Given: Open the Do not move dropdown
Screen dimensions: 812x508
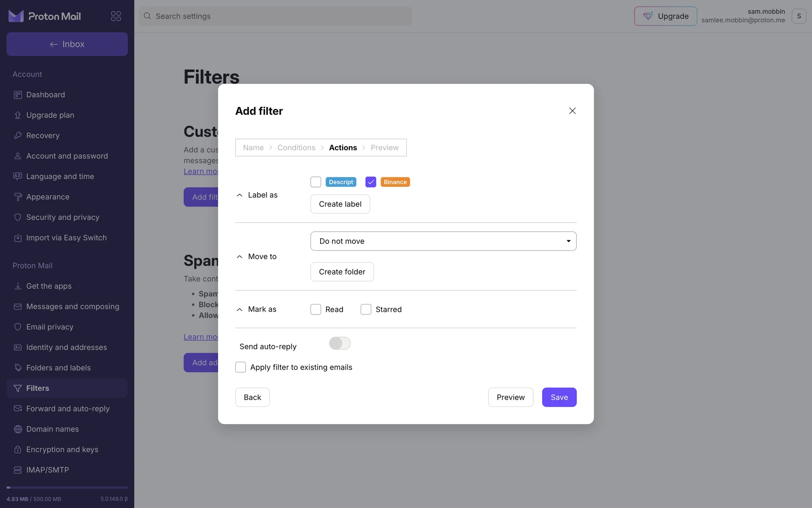Looking at the screenshot, I should pyautogui.click(x=443, y=241).
